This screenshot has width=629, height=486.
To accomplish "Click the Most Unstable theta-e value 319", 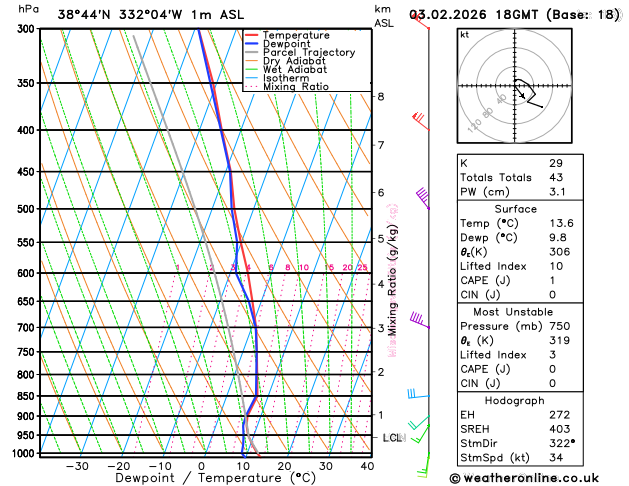I will 560,340.
